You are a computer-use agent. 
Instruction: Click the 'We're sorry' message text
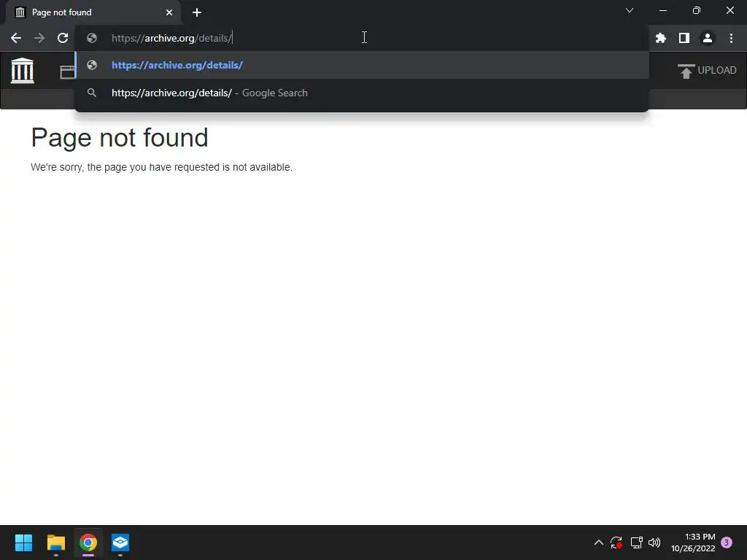(x=161, y=167)
